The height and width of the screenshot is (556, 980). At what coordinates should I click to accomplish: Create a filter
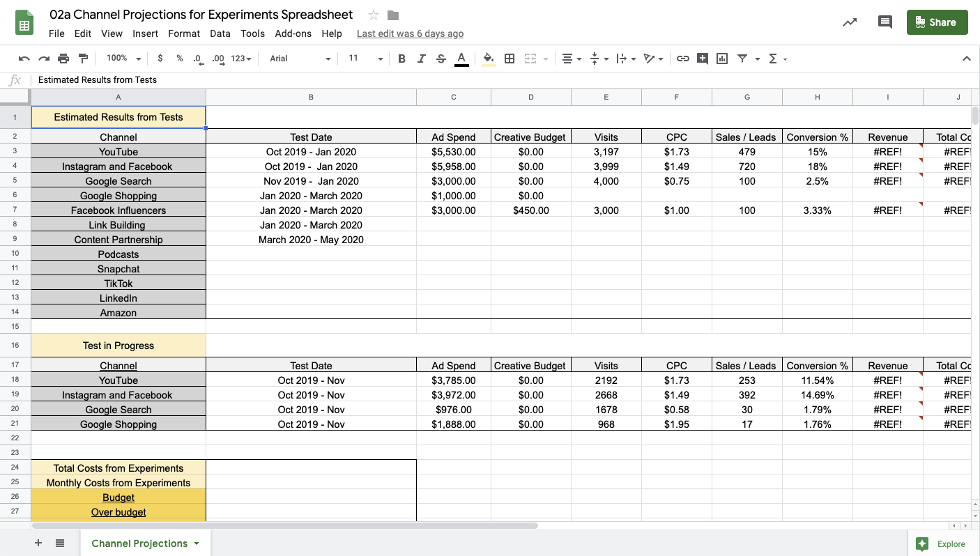coord(742,59)
